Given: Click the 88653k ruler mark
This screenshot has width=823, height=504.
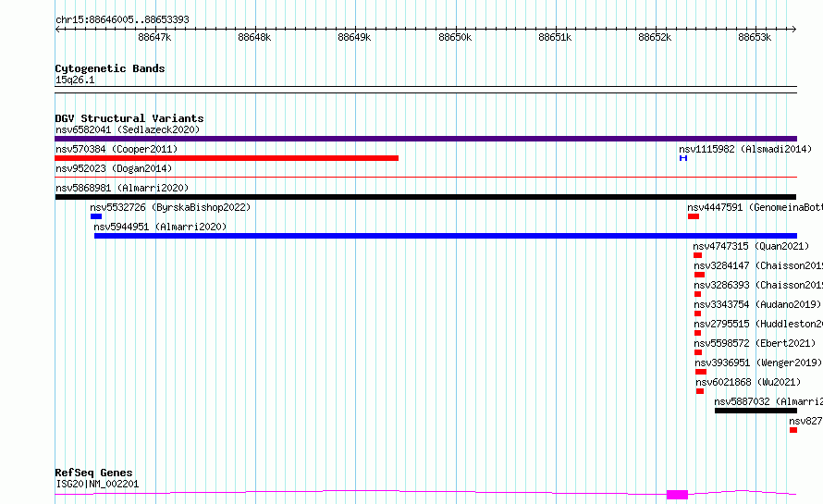Looking at the screenshot, I should (x=755, y=37).
